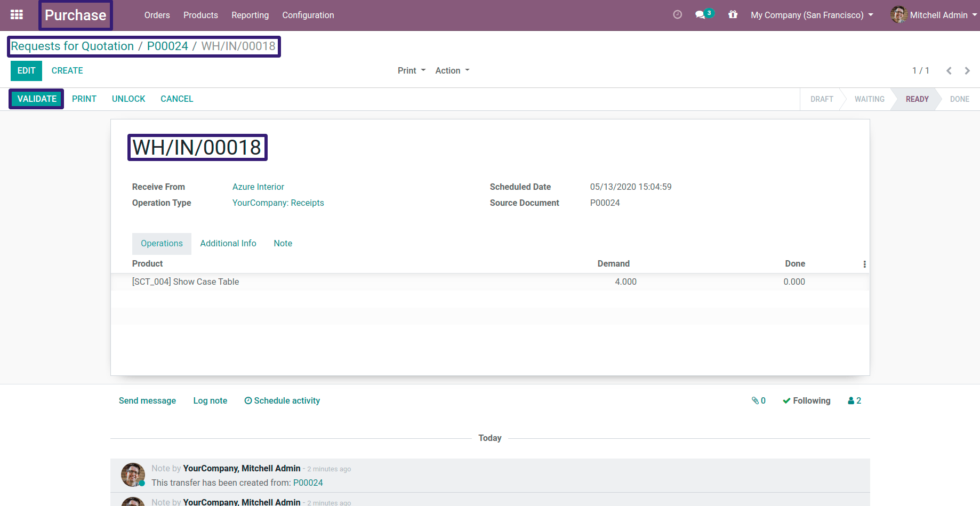The image size is (980, 506).
Task: Toggle the Following checkmark
Action: pyautogui.click(x=806, y=400)
